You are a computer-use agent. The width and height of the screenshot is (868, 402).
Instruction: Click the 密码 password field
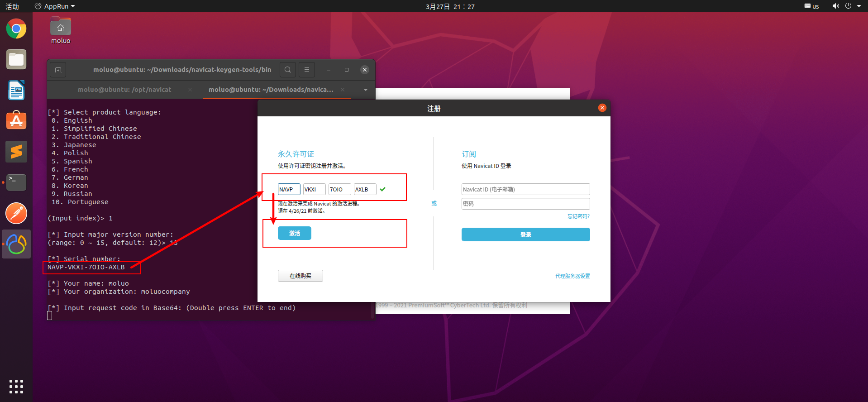(x=526, y=204)
